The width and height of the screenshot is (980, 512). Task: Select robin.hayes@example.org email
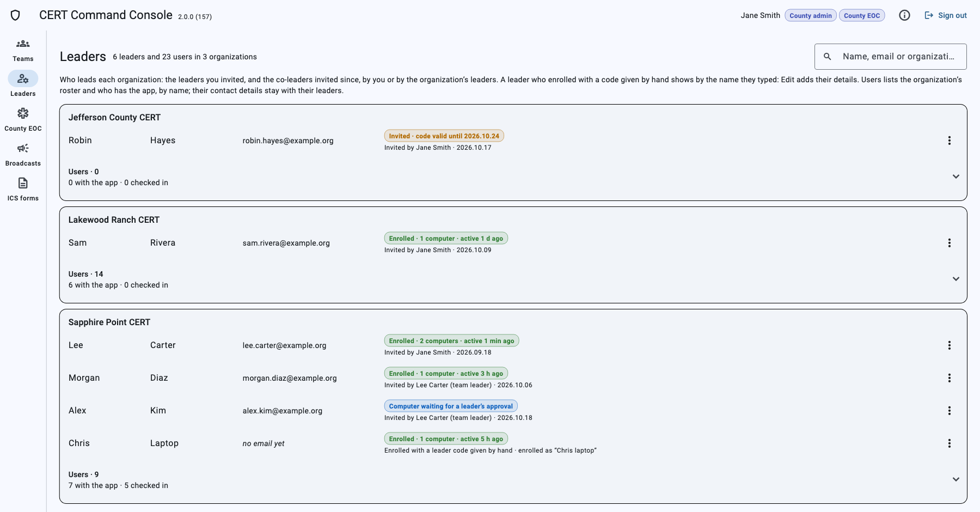coord(288,141)
